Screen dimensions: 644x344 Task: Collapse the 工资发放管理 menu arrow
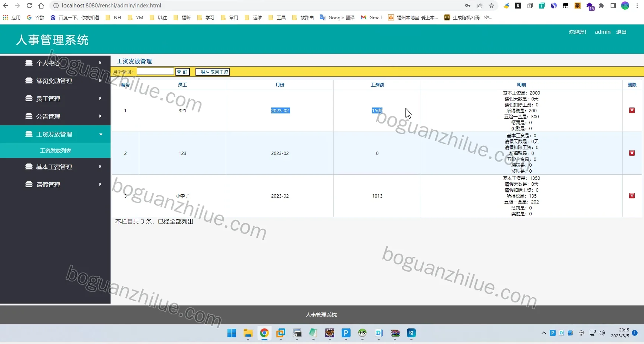(x=101, y=134)
